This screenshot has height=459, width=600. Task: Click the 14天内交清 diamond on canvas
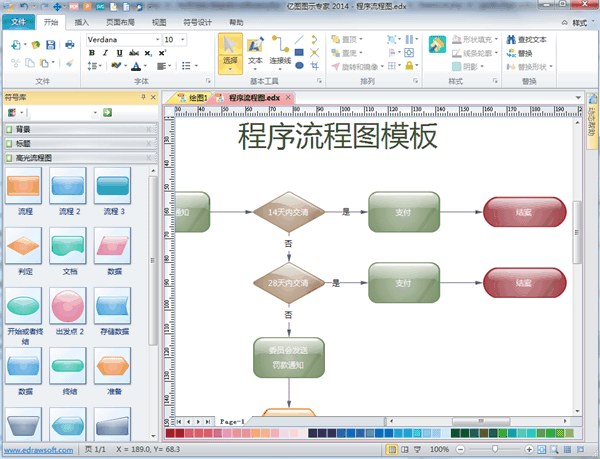[289, 212]
